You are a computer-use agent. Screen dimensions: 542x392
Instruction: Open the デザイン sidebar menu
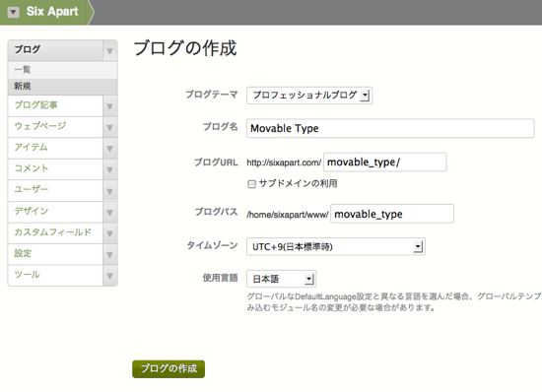tap(55, 212)
